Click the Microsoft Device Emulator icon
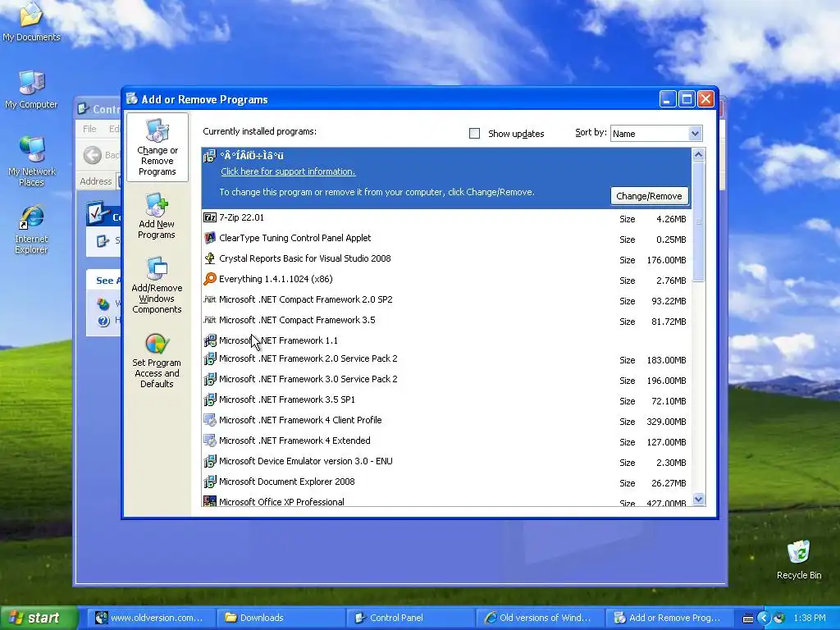 click(210, 461)
